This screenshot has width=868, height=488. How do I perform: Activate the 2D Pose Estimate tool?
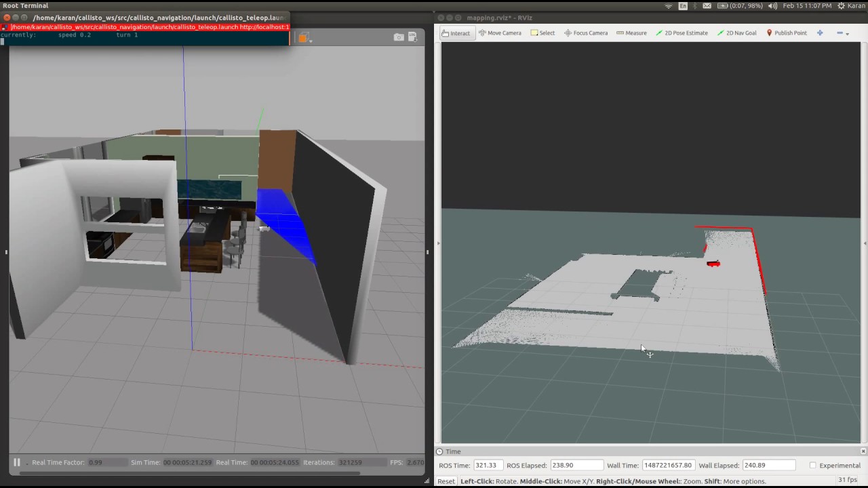pos(682,33)
